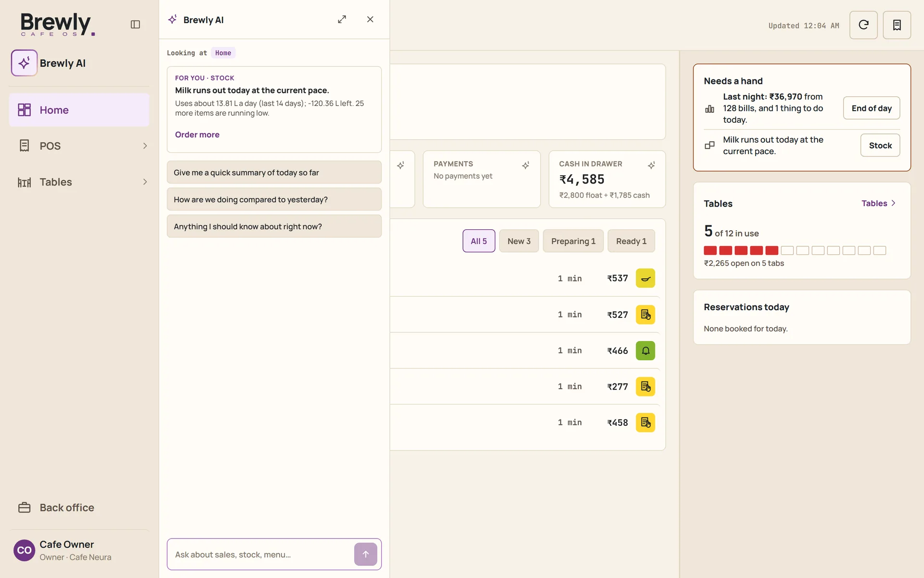Click the End of day button
This screenshot has width=924, height=578.
tap(872, 108)
